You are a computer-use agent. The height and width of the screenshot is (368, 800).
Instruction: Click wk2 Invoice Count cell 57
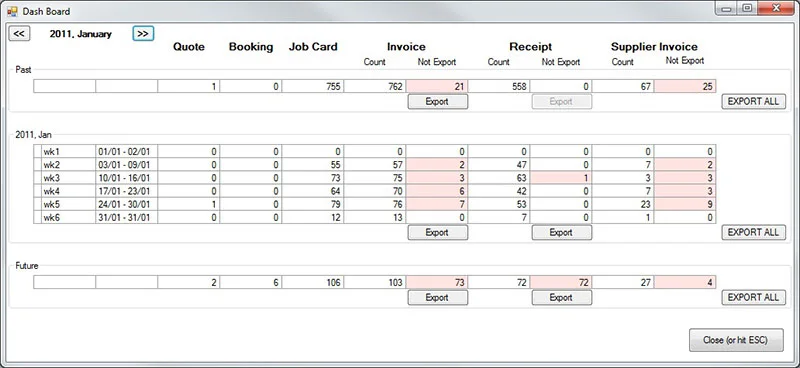coord(375,165)
